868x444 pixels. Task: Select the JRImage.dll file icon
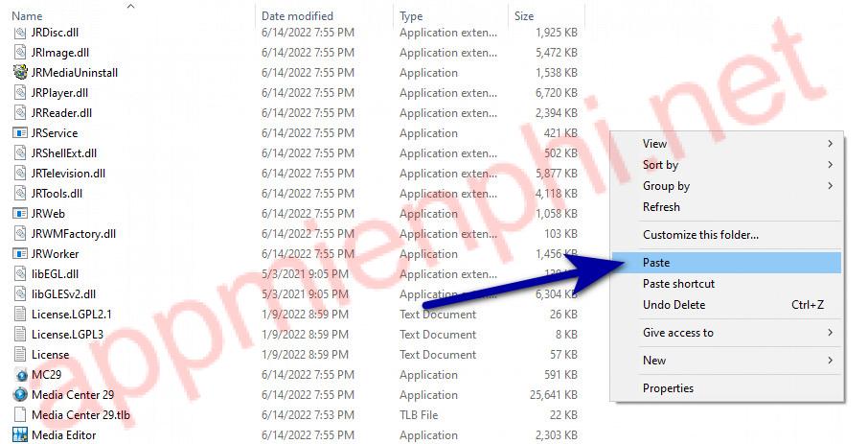pos(20,53)
